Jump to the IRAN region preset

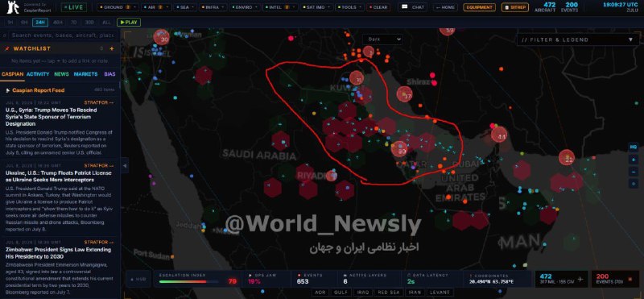pyautogui.click(x=414, y=293)
